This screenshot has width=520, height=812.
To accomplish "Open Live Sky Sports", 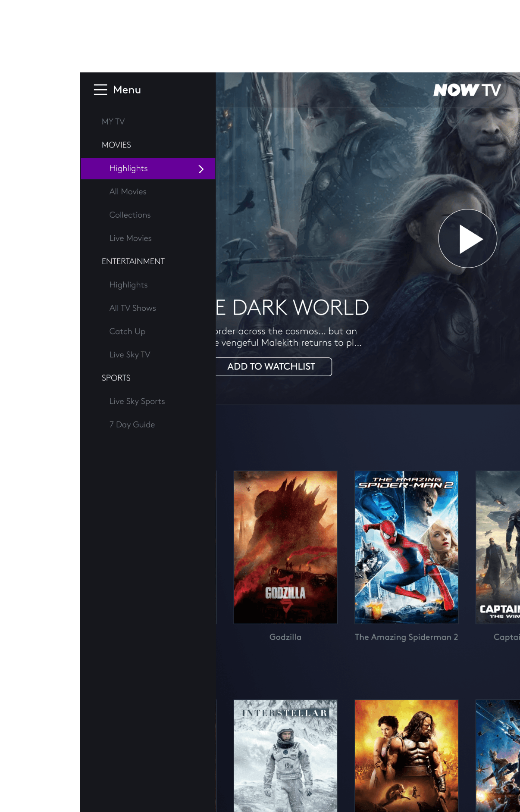I will [x=137, y=401].
